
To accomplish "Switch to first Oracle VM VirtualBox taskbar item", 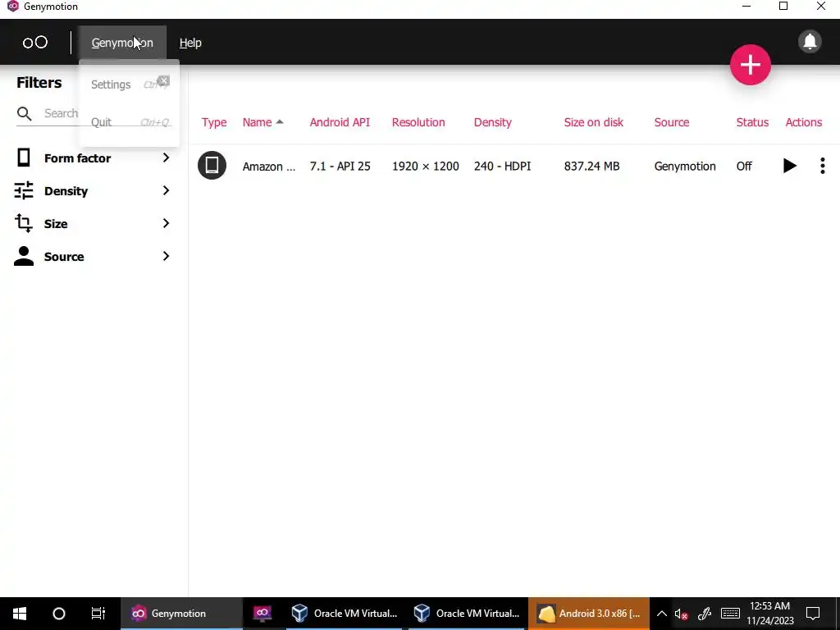I will (344, 614).
